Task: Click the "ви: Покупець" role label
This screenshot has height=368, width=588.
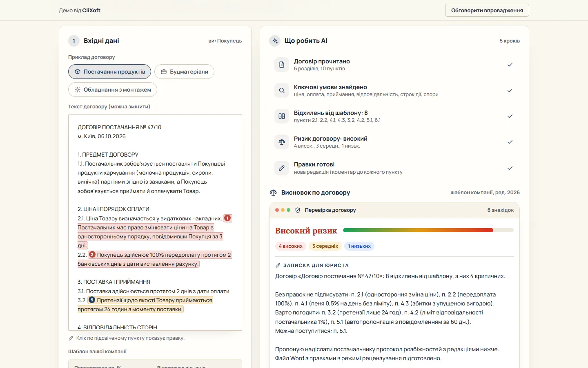Action: click(x=225, y=41)
